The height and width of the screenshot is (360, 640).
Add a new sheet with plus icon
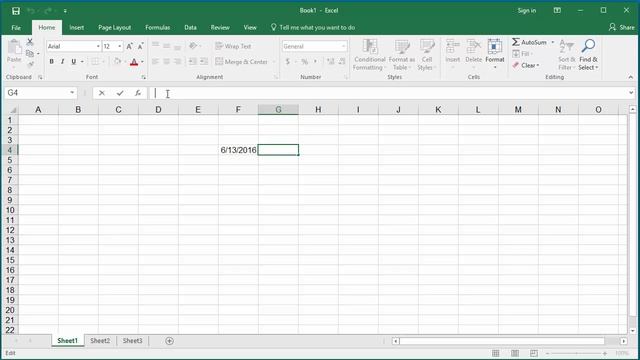(x=169, y=341)
